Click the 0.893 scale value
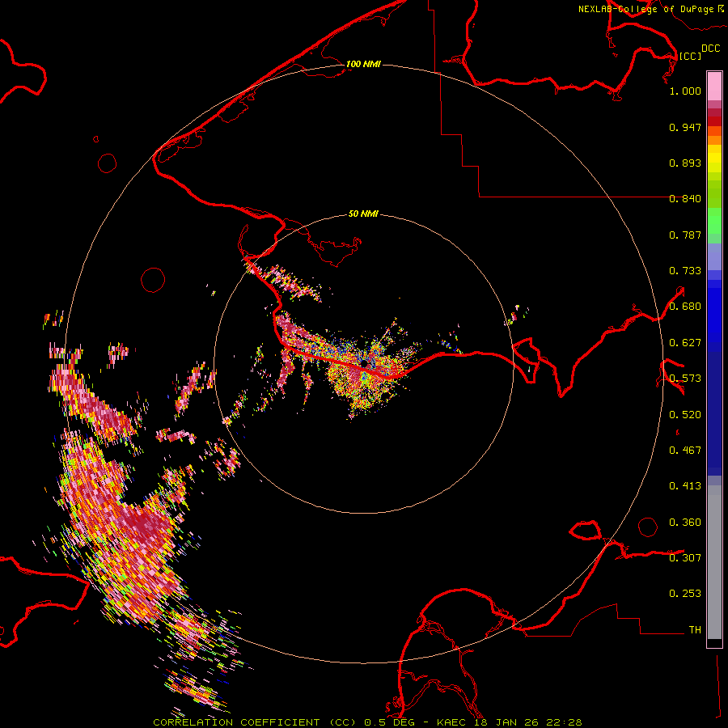This screenshot has width=728, height=728. (x=685, y=163)
